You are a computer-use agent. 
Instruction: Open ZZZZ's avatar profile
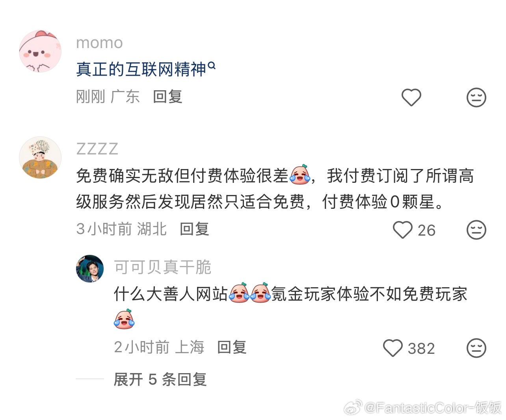click(40, 158)
